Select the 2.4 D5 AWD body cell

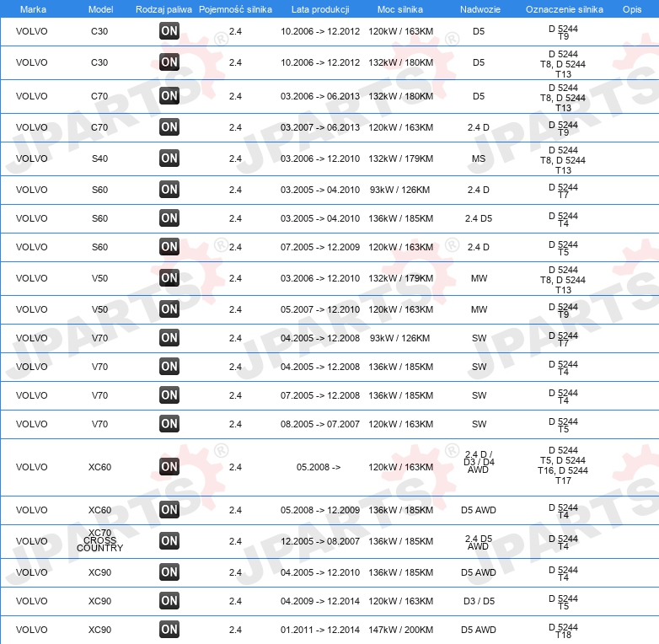tap(479, 542)
